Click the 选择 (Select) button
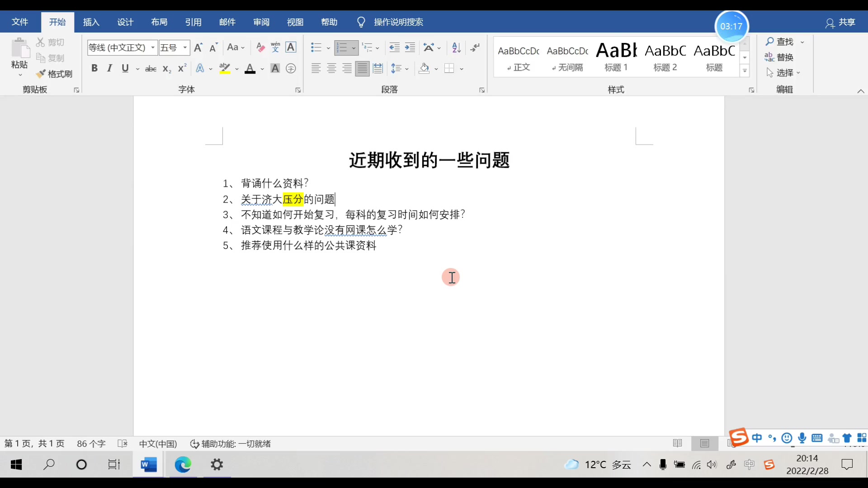868x488 pixels. 783,72
